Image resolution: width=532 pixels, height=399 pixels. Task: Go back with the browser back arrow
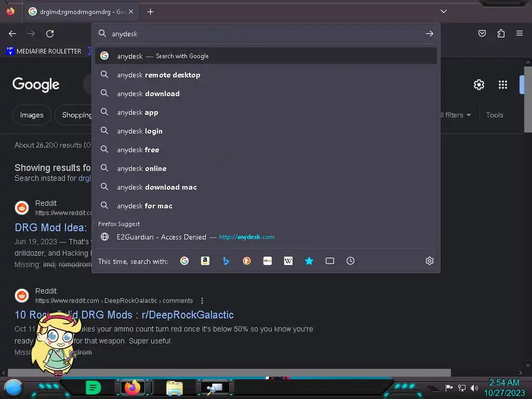coord(12,34)
